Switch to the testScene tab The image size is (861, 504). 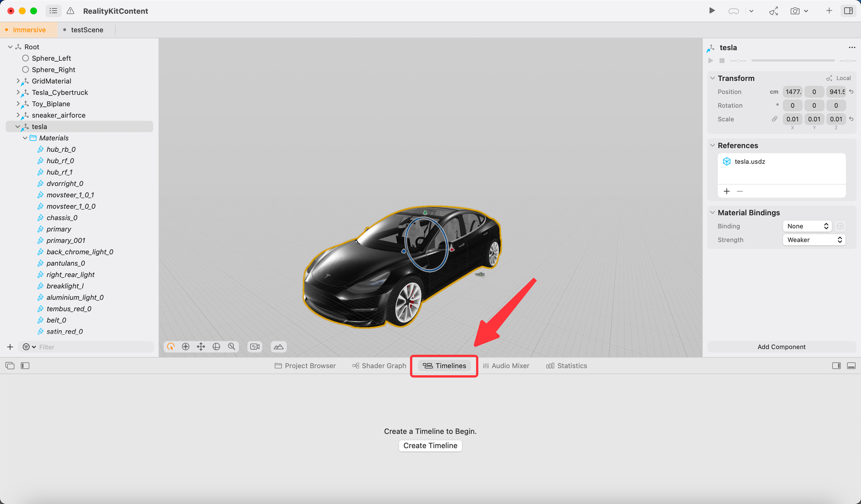87,30
